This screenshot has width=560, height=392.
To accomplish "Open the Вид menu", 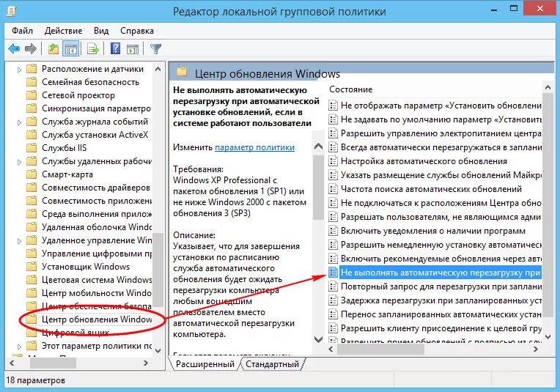I will tap(101, 31).
